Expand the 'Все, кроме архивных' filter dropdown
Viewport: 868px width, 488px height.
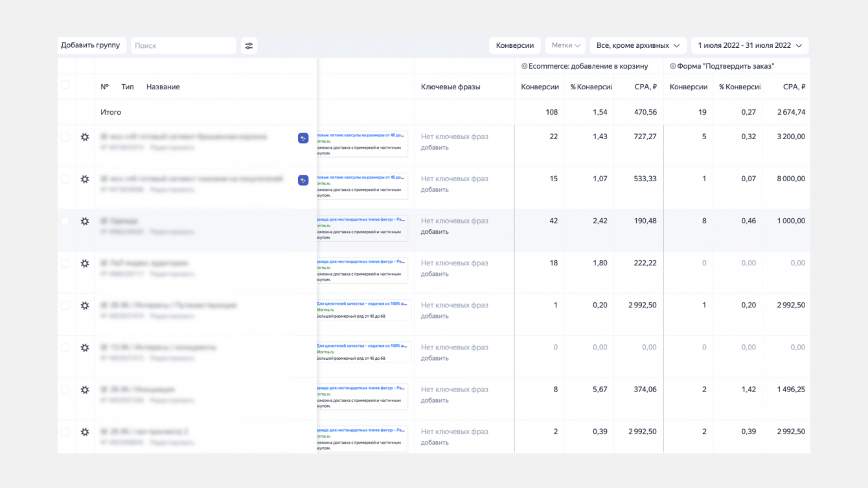point(638,46)
